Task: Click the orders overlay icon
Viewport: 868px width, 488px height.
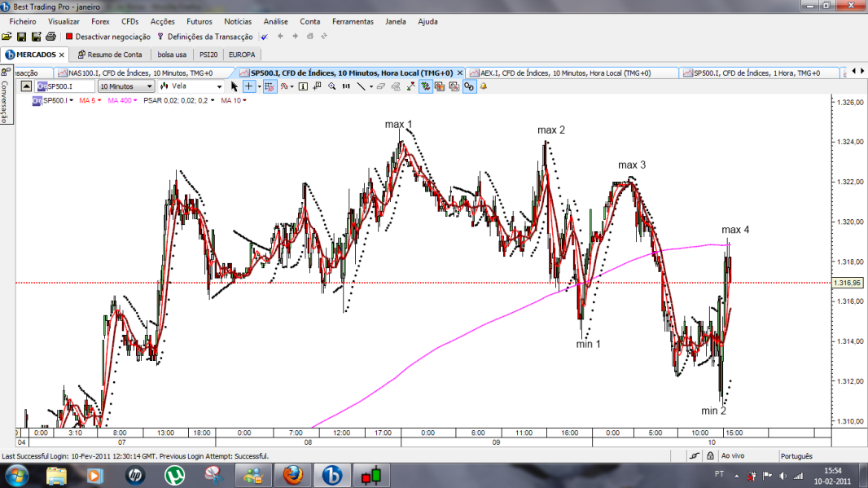Action: click(x=440, y=86)
